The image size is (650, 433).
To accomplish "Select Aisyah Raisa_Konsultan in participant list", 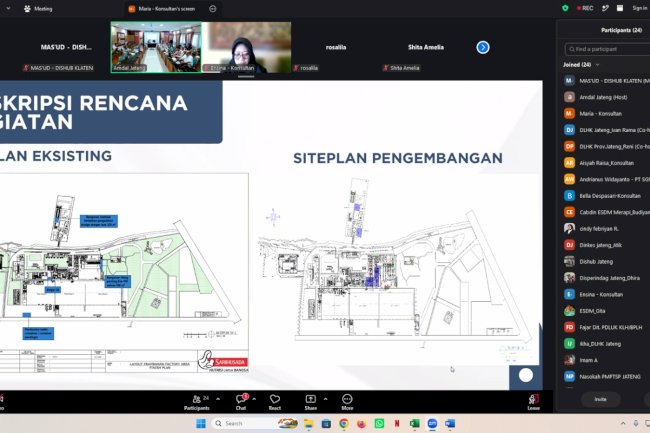I will [x=606, y=163].
